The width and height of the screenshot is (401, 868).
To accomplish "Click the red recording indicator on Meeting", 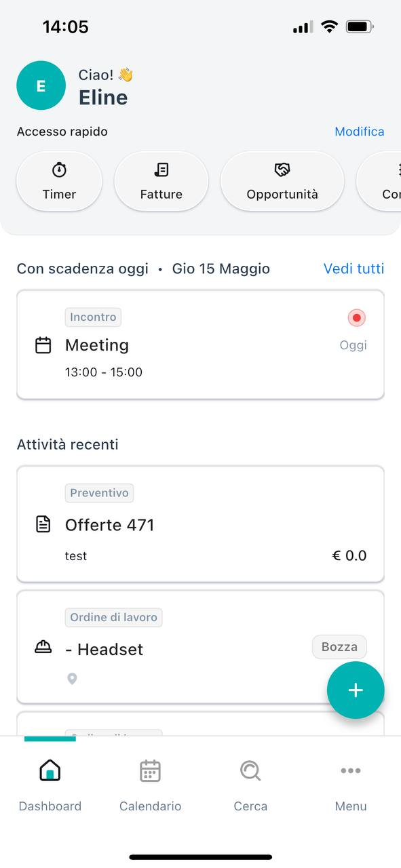I will coord(356,317).
